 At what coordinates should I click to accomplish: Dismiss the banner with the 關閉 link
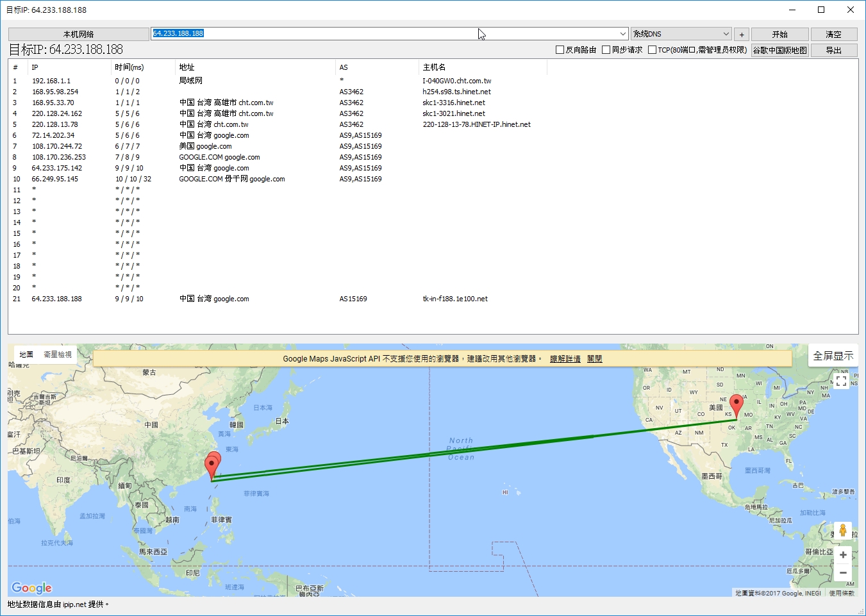coord(594,359)
